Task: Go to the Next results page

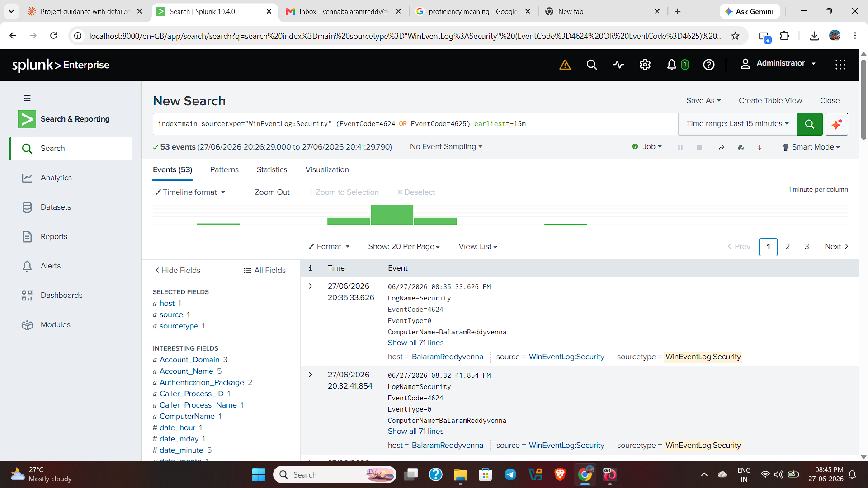Action: point(836,246)
